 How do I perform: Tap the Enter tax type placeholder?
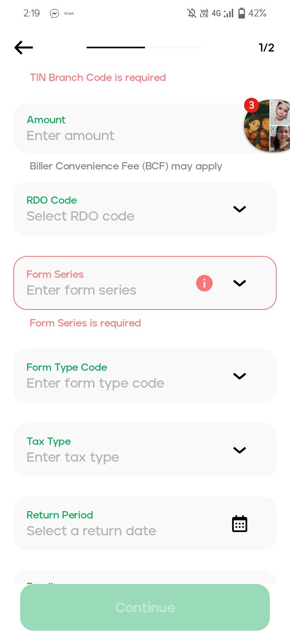73,457
